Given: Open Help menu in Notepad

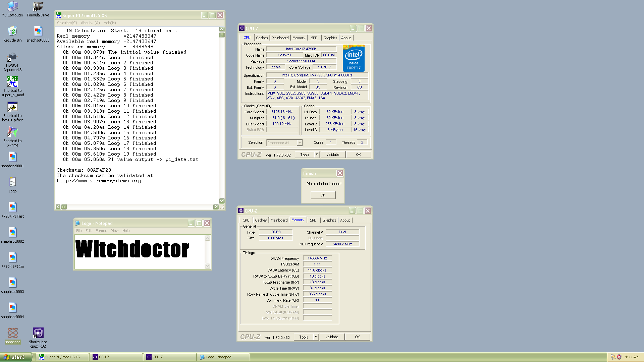Looking at the screenshot, I should point(126,231).
